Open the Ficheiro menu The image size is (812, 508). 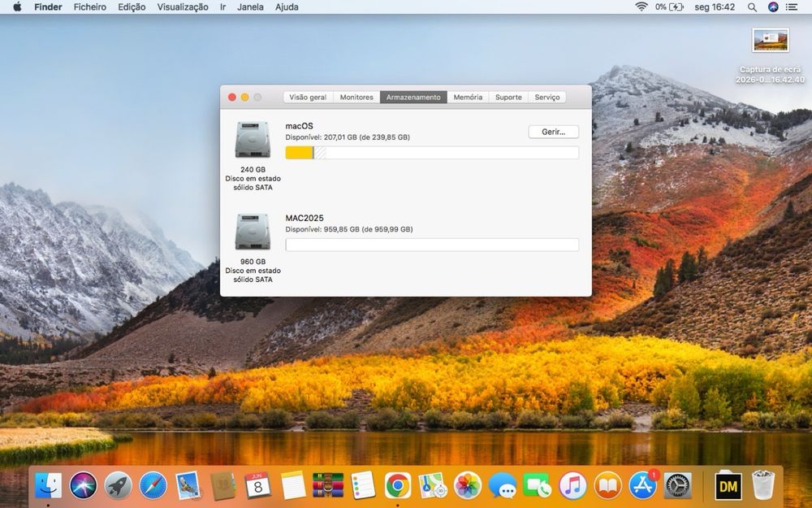[90, 7]
